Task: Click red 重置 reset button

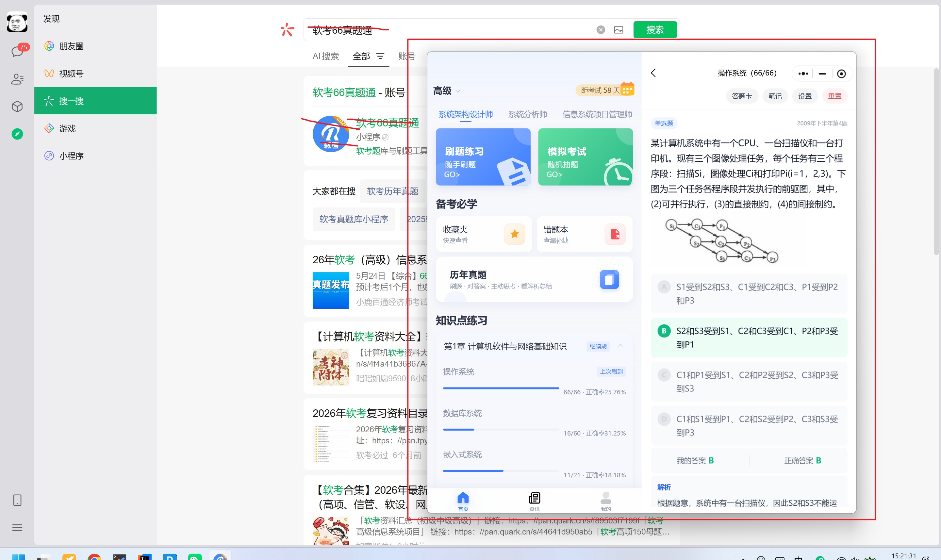Action: (x=834, y=96)
